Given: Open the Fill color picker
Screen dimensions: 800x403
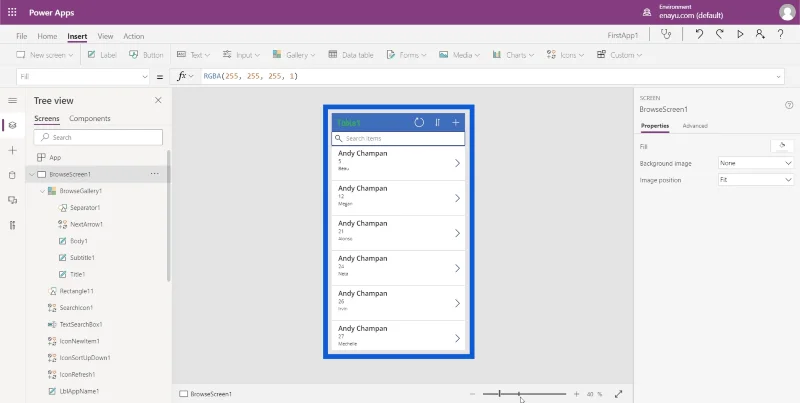Looking at the screenshot, I should [x=782, y=146].
